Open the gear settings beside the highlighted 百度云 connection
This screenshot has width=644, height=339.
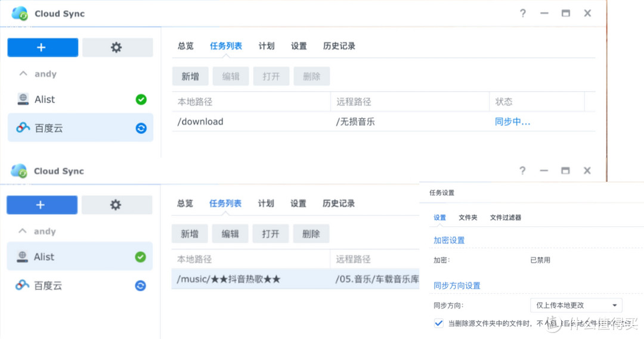(x=117, y=48)
